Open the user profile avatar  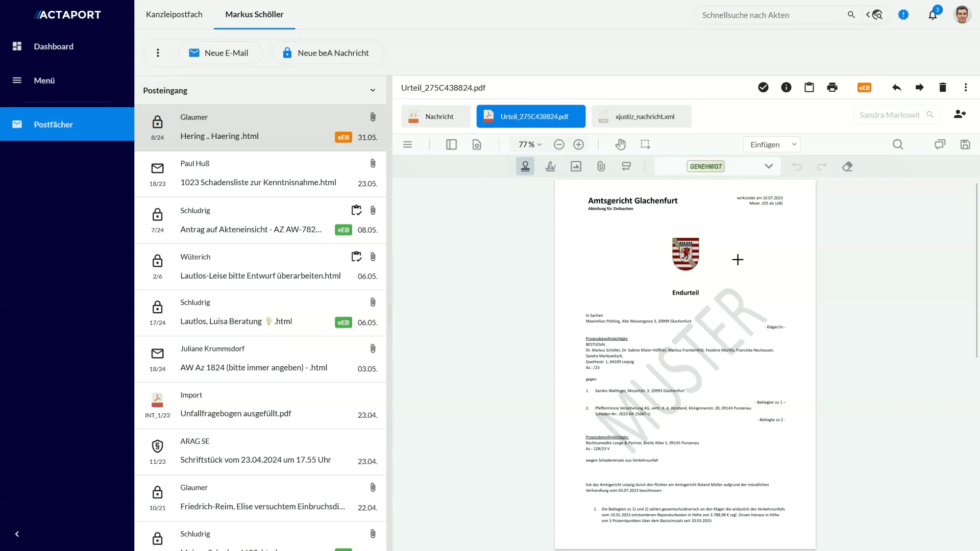(x=962, y=15)
